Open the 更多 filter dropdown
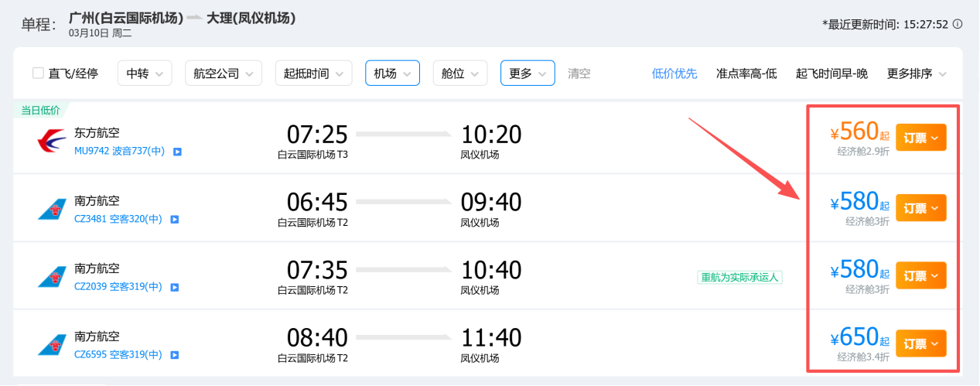 point(528,73)
